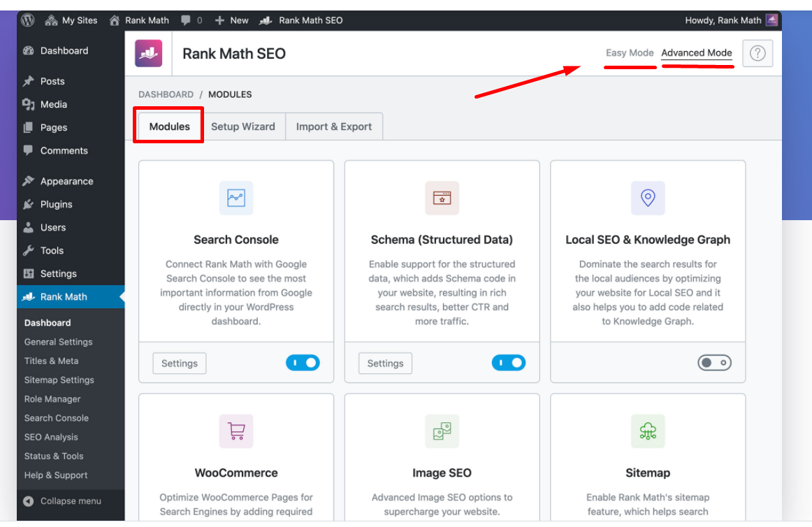Image resolution: width=812 pixels, height=527 pixels.
Task: Click the Image SEO card title
Action: [442, 473]
